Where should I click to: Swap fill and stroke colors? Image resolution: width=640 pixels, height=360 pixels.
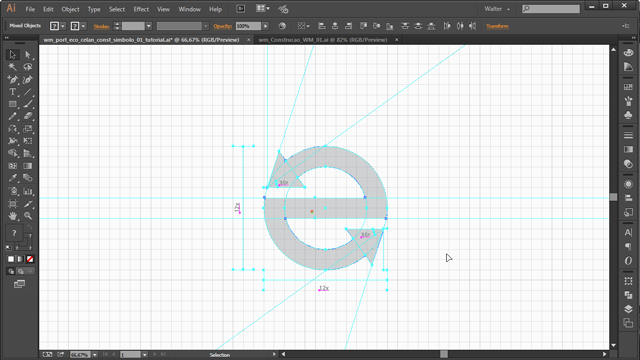29,227
